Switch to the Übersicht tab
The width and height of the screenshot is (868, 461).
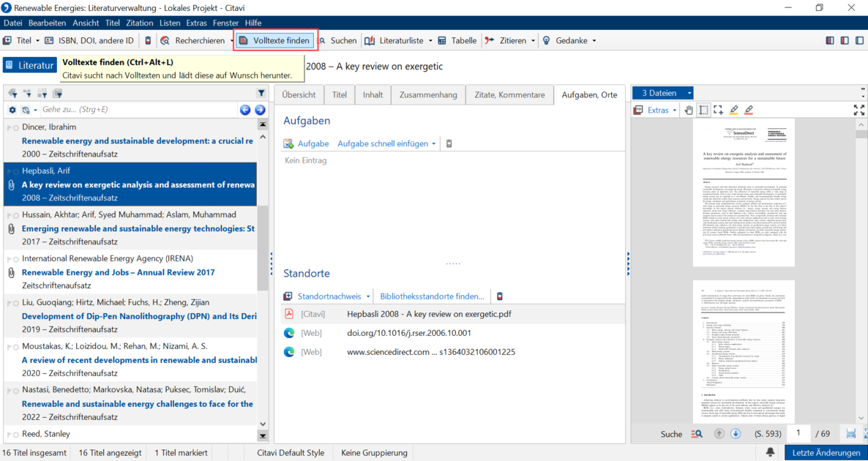tap(299, 94)
